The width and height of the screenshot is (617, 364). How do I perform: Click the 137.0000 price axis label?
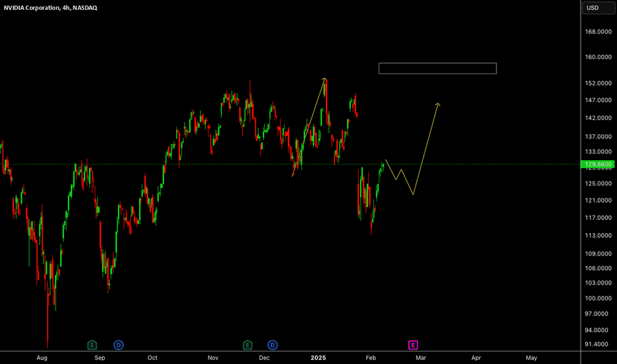598,136
